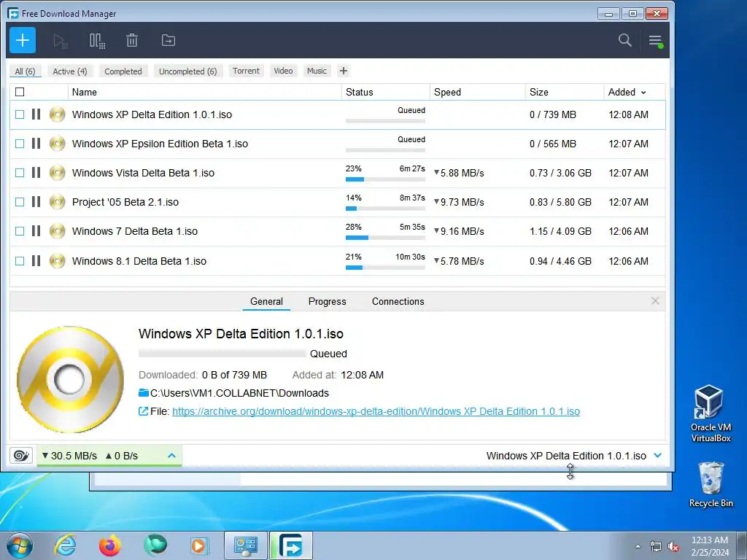This screenshot has height=560, width=747.
Task: Check box for Windows 7 Delta Beta 1.iso
Action: (20, 231)
